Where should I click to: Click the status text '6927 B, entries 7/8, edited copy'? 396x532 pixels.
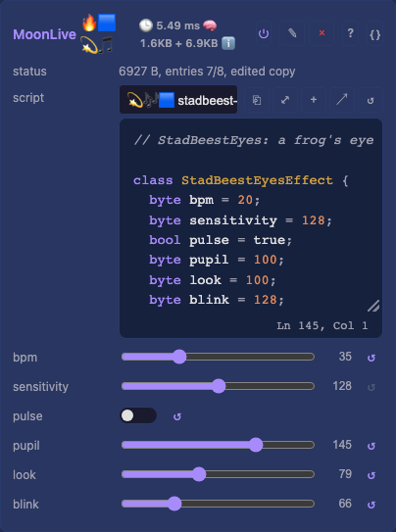207,72
